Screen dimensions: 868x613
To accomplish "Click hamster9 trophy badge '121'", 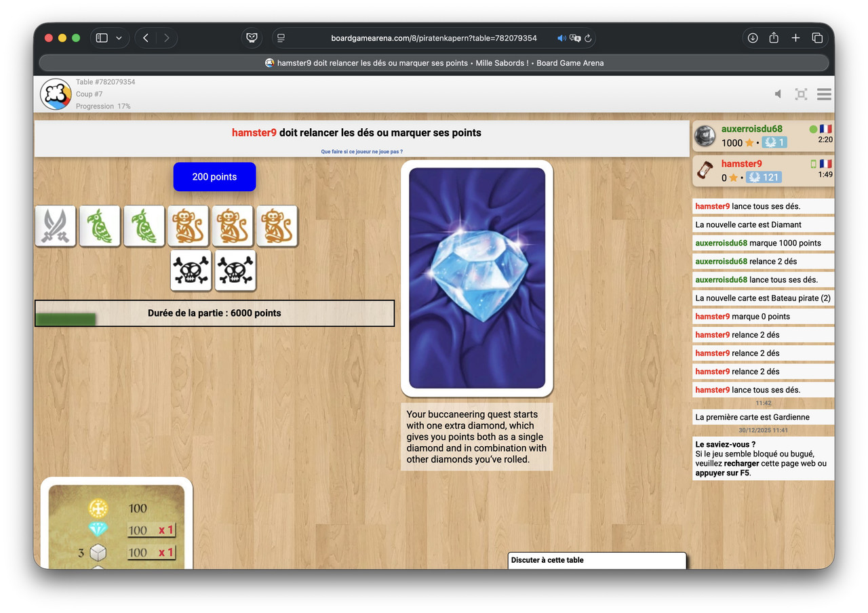I will click(x=764, y=177).
